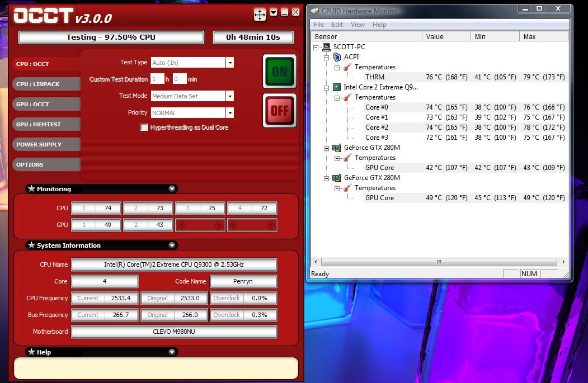Collapse the Monitoring section arrow
Screen dimensions: 588x383
(x=172, y=188)
